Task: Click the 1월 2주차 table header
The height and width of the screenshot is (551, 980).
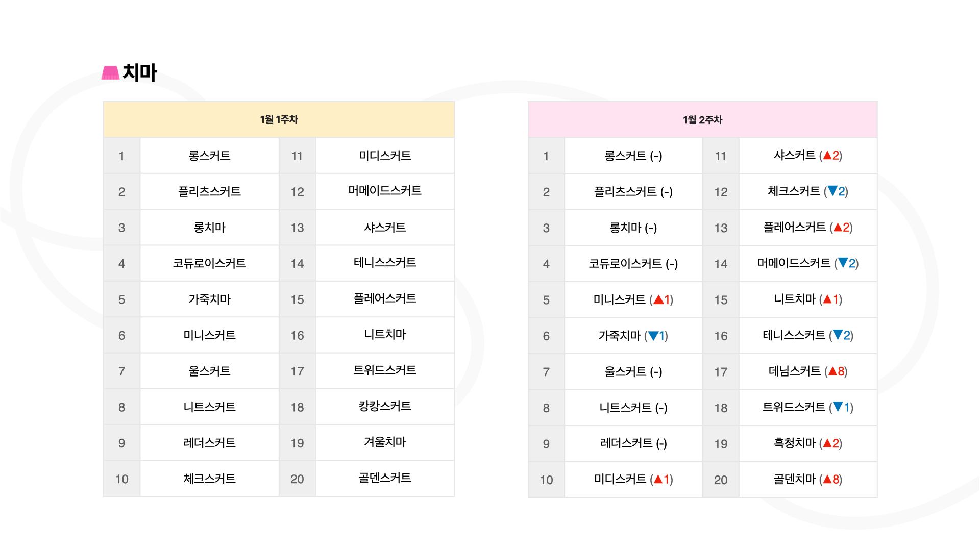Action: (702, 120)
